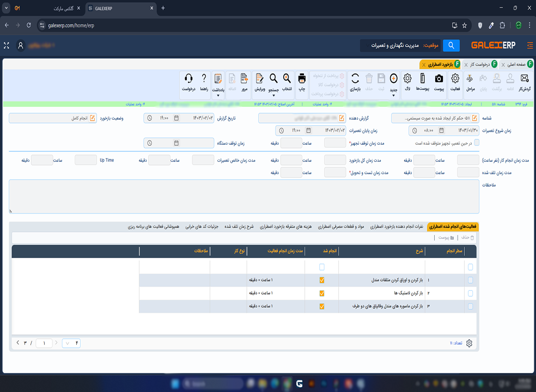The image size is (536, 392).
Task: Toggle done checkbox for activity row 1
Action: [322, 280]
